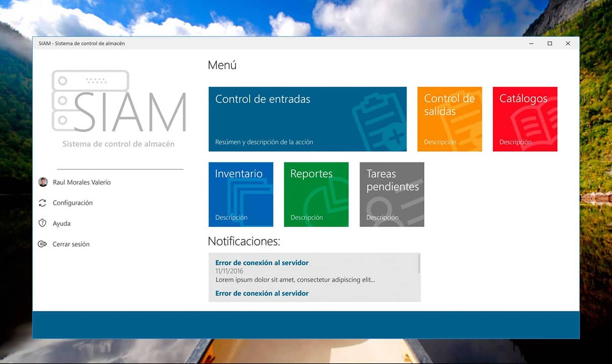Click the Lorem ipsum notification text
Screen dimensions: 612x364
pos(295,280)
